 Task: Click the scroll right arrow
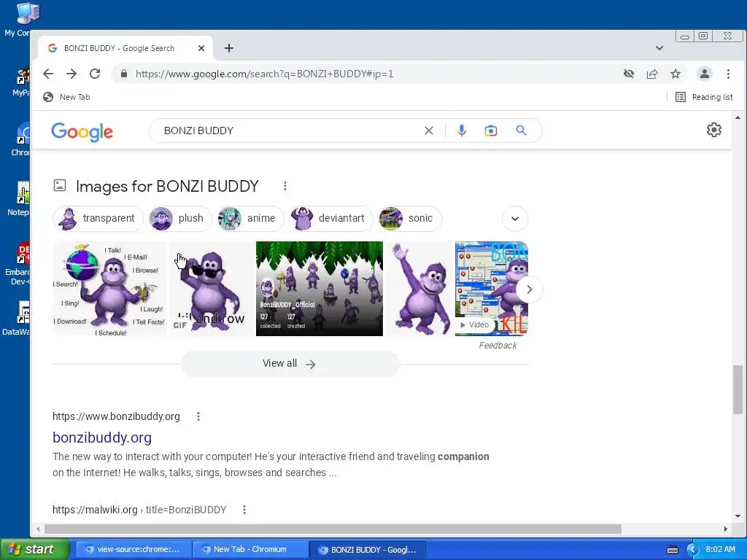pos(726,529)
